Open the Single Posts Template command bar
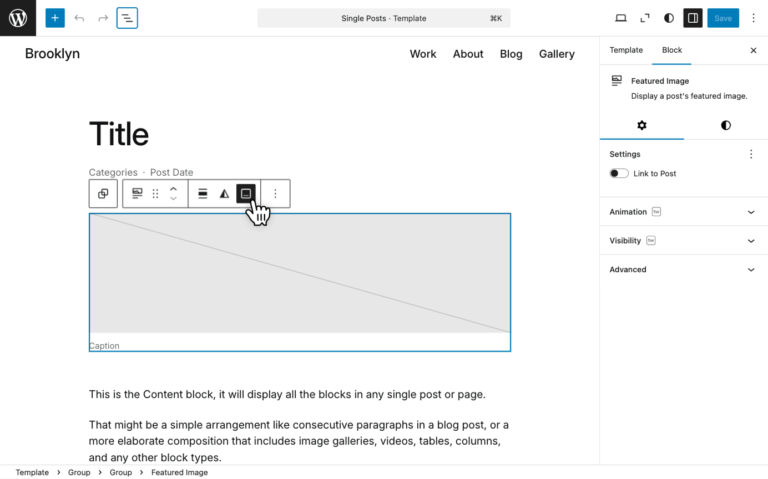The height and width of the screenshot is (479, 768). click(384, 18)
